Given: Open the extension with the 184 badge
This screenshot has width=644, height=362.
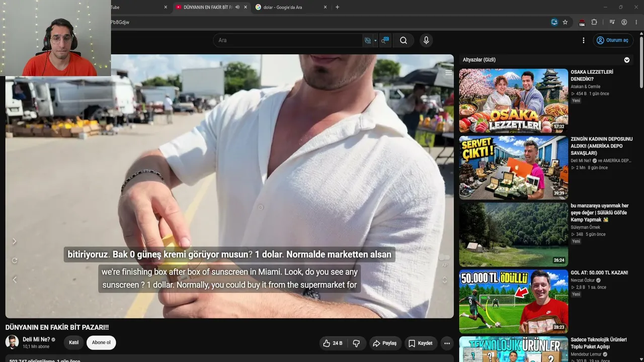Looking at the screenshot, I should (582, 22).
